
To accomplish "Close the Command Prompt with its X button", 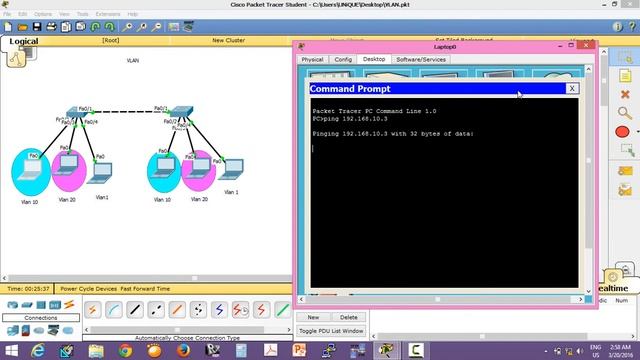I will (572, 89).
